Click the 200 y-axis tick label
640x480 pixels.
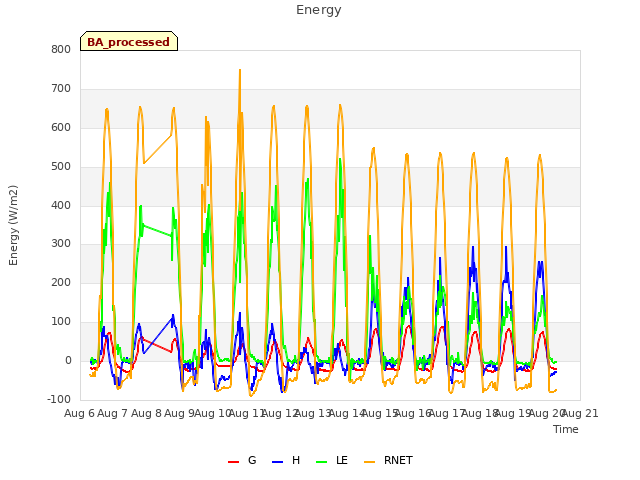[61, 282]
